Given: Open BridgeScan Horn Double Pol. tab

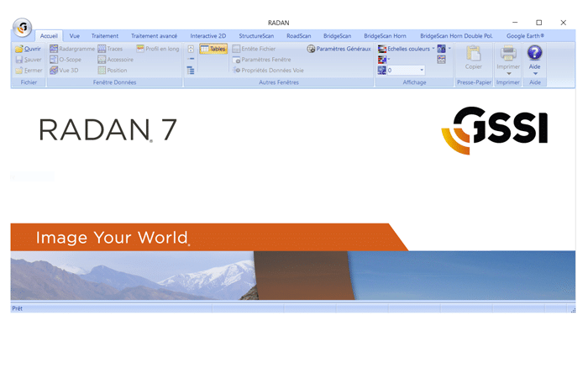Looking at the screenshot, I should [456, 36].
